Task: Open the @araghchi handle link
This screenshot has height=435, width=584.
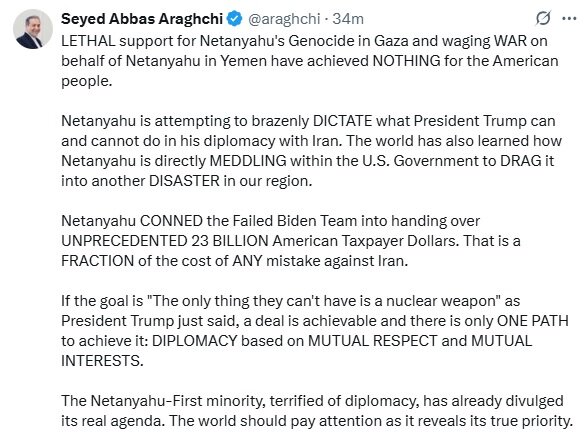Action: pyautogui.click(x=284, y=19)
